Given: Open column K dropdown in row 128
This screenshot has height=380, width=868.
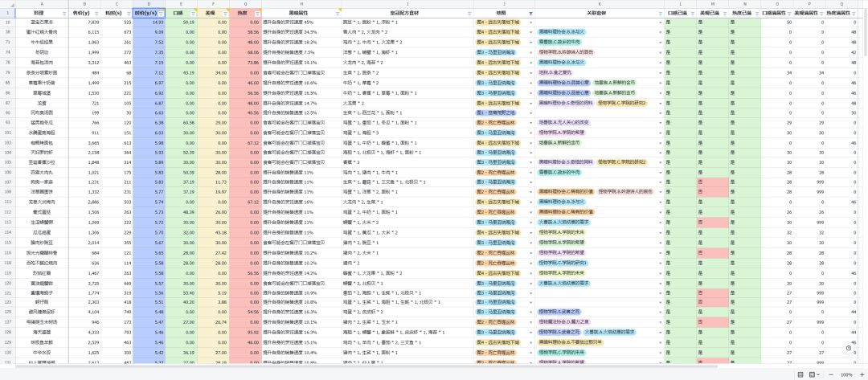Looking at the screenshot, I should click(x=661, y=332).
